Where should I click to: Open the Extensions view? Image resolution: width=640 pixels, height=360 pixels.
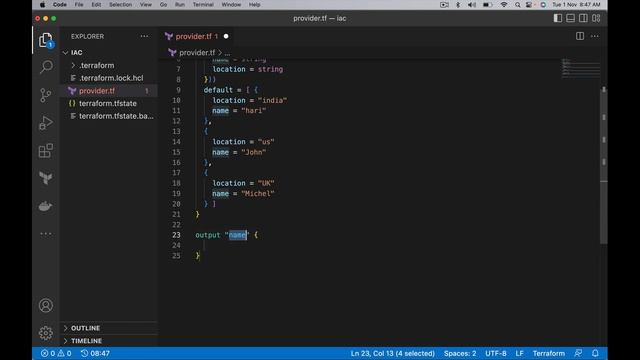pos(46,151)
